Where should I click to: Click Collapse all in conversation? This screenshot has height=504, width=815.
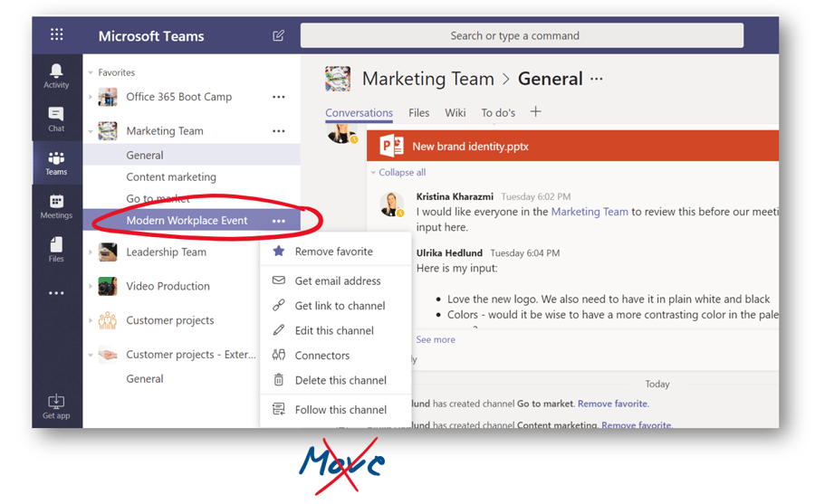(402, 173)
